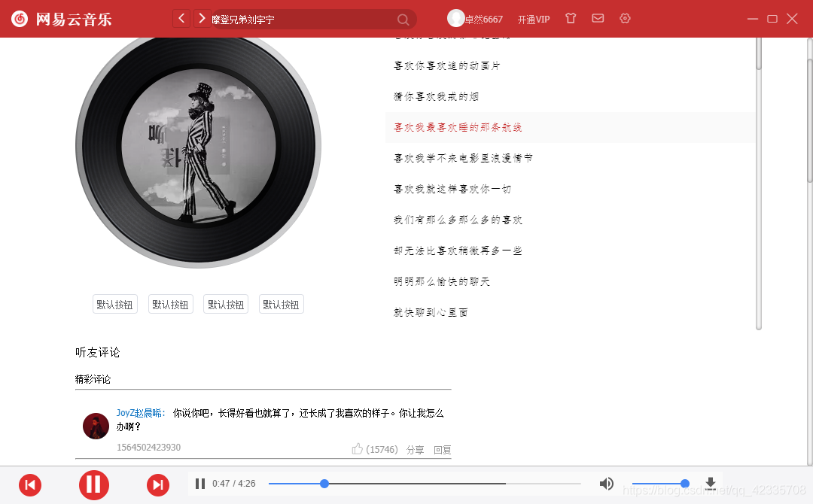Click the third 默认按钮 button
813x504 pixels.
[x=226, y=304]
